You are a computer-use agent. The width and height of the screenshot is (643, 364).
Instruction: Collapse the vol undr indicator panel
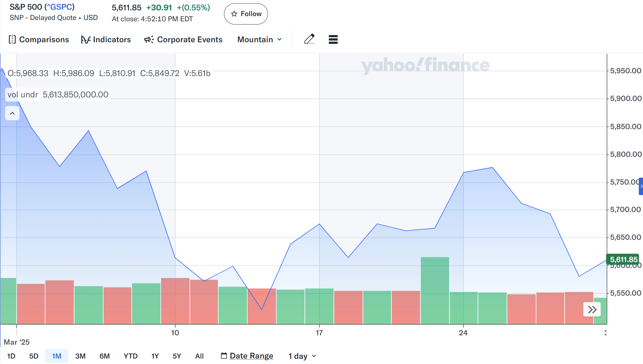tap(12, 113)
